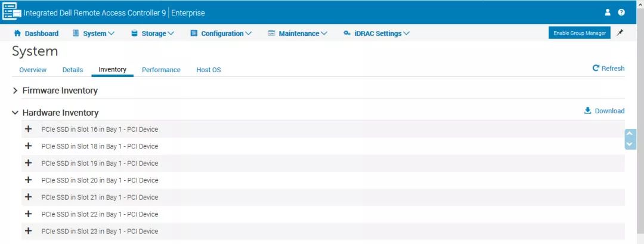The image size is (644, 244).
Task: Expand PCIe SSD in Slot 16 entry
Action: tap(29, 129)
